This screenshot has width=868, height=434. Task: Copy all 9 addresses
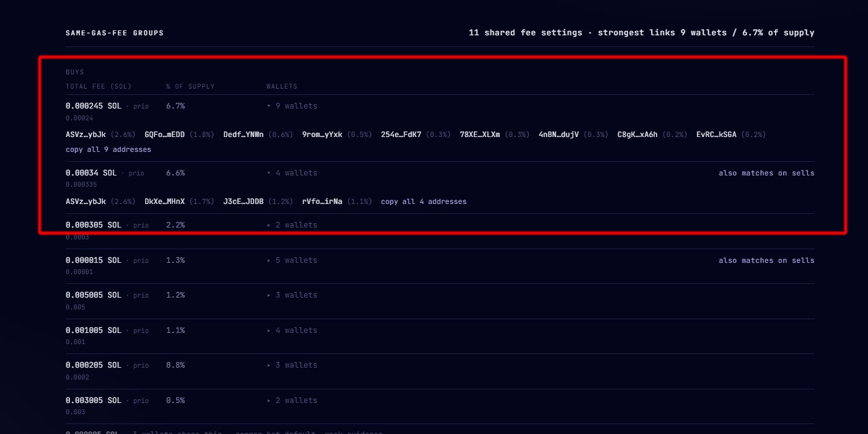(108, 149)
